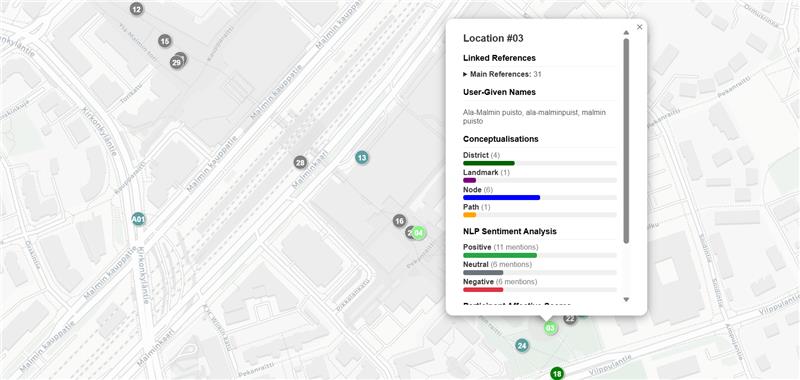Image resolution: width=800 pixels, height=380 pixels.
Task: Click the popup vertical scrollbar thumb
Action: pyautogui.click(x=627, y=140)
